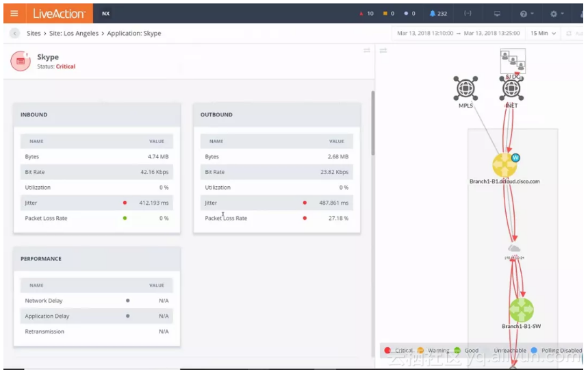Select the Branch1-B1-SW switch node

521,310
